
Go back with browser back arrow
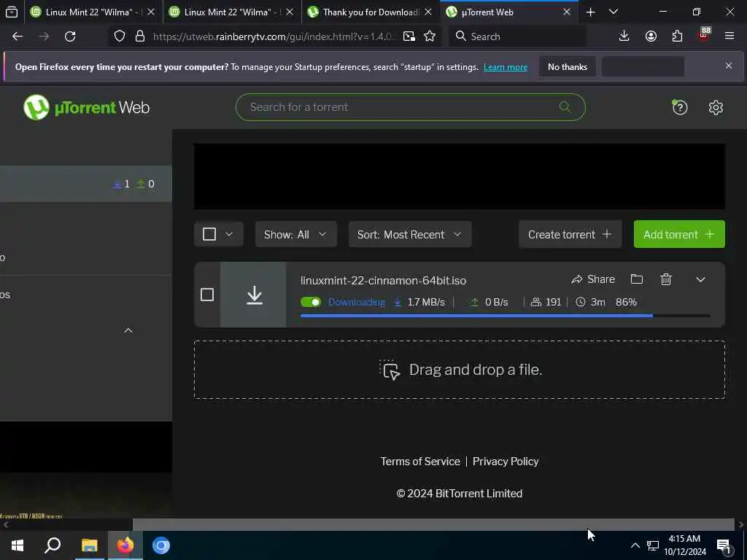[x=18, y=36]
